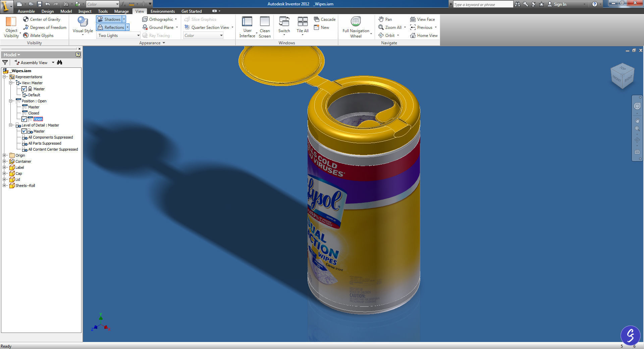
Task: Open the Two Lights lighting style dropdown
Action: coord(118,36)
